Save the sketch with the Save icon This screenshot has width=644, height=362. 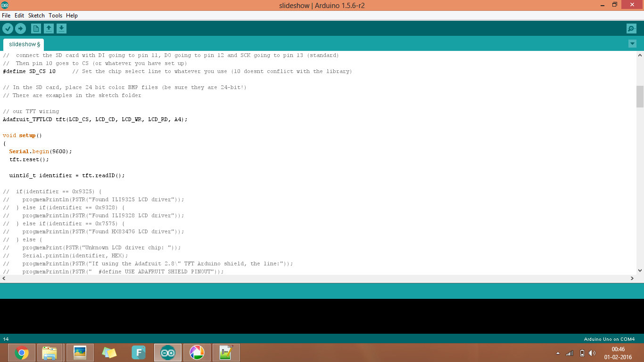coord(61,29)
